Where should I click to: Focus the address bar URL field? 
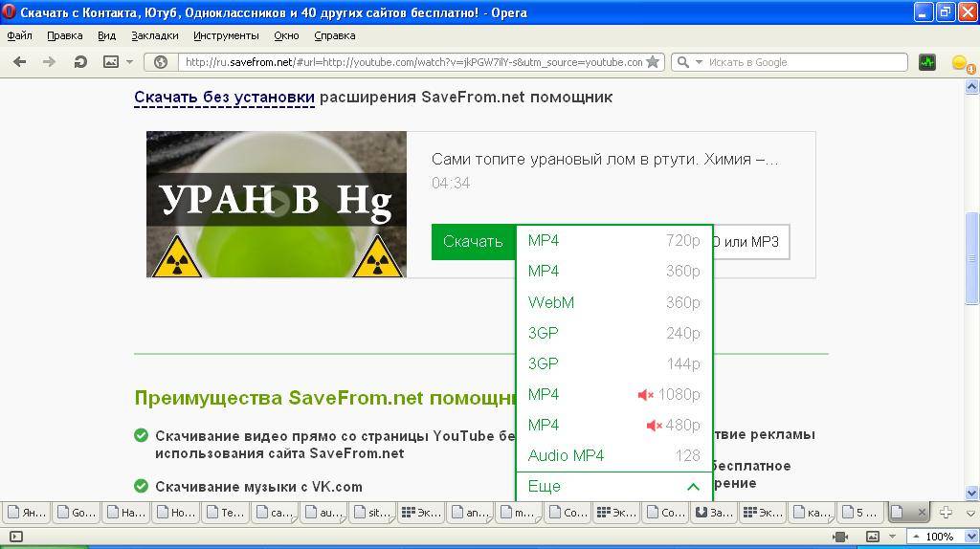click(413, 62)
